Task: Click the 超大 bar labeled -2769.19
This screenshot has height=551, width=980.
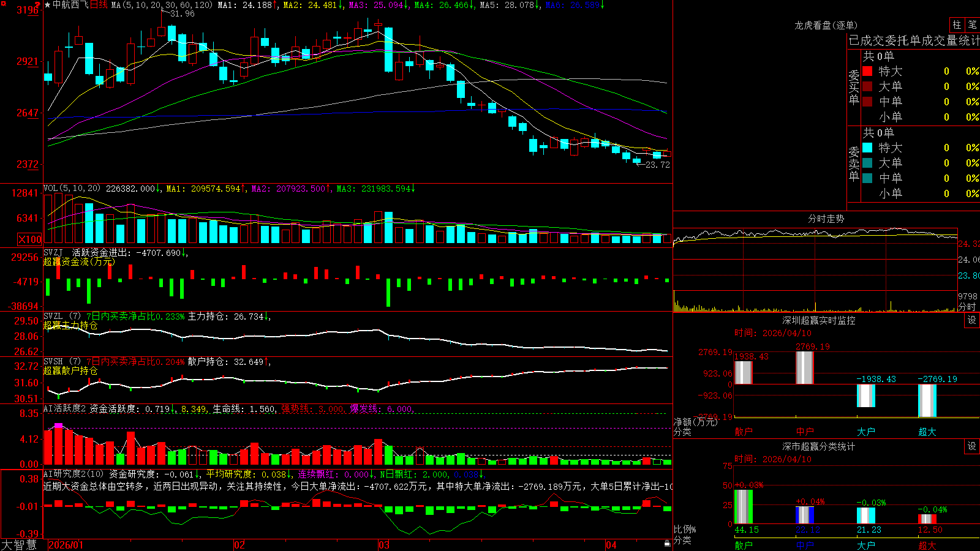Action: 927,401
